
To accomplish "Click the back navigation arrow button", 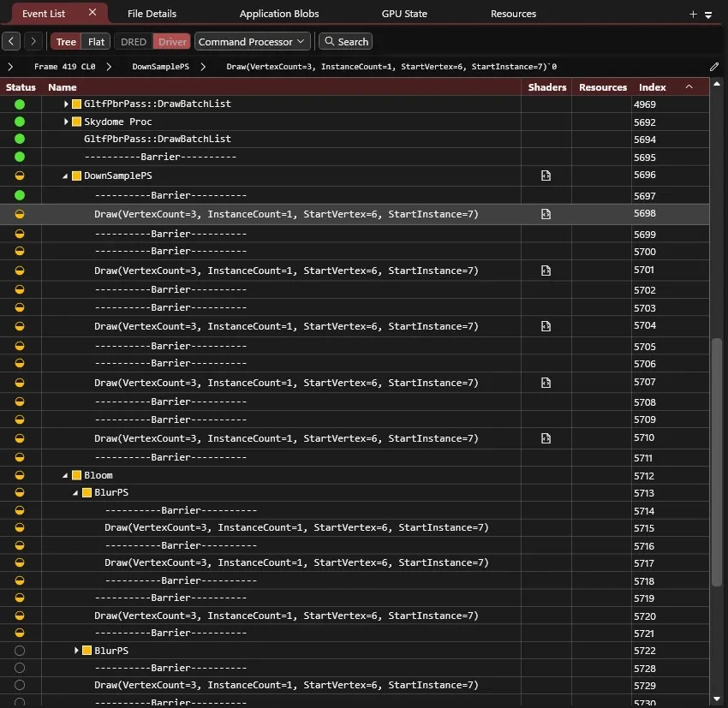I will pyautogui.click(x=11, y=41).
